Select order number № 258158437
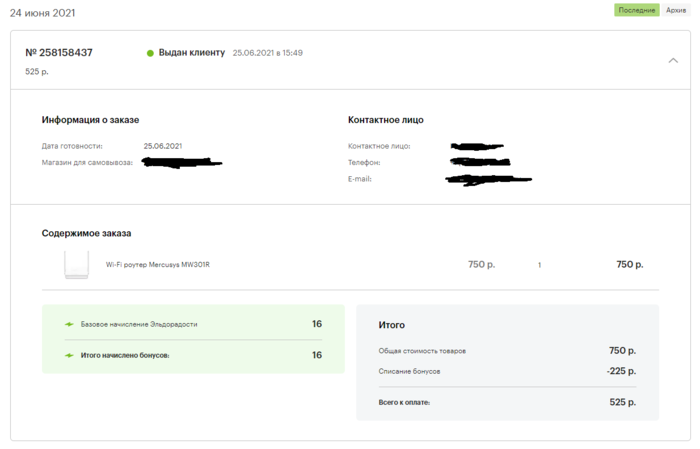 (x=59, y=53)
